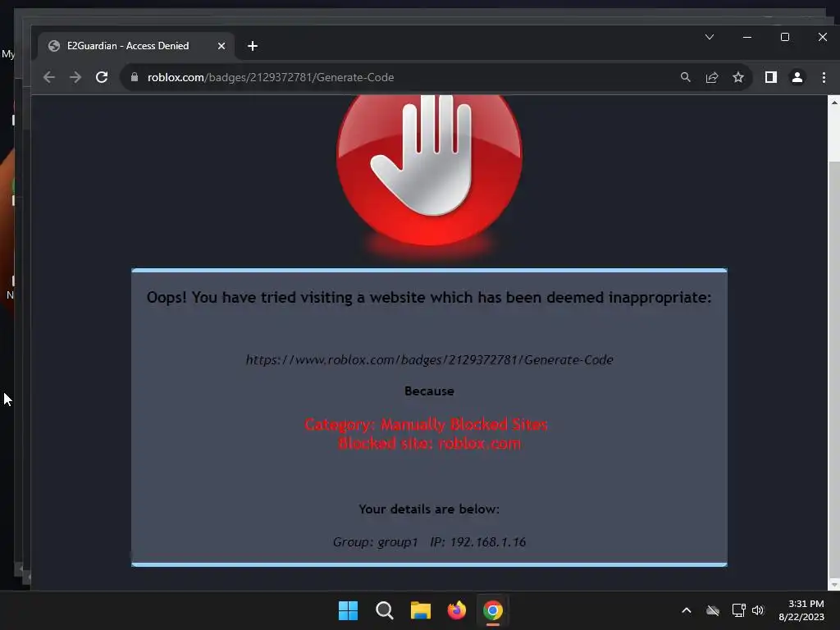Image resolution: width=840 pixels, height=630 pixels.
Task: Close the E2Guardian Access Denied tab
Action: coord(221,46)
